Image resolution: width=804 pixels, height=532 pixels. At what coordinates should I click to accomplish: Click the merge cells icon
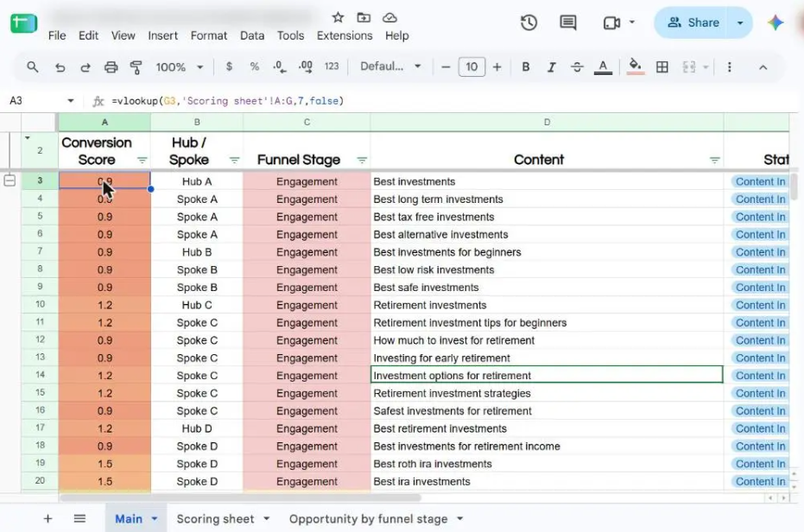[689, 67]
